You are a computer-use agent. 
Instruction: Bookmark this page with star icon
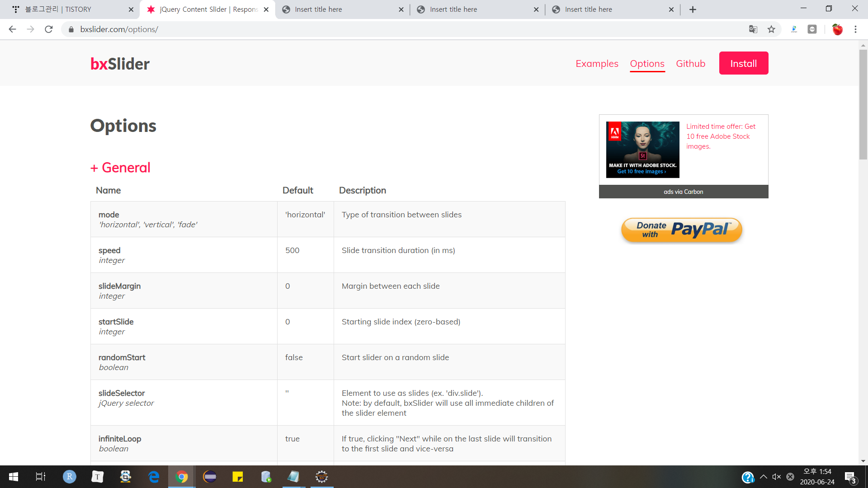click(771, 29)
